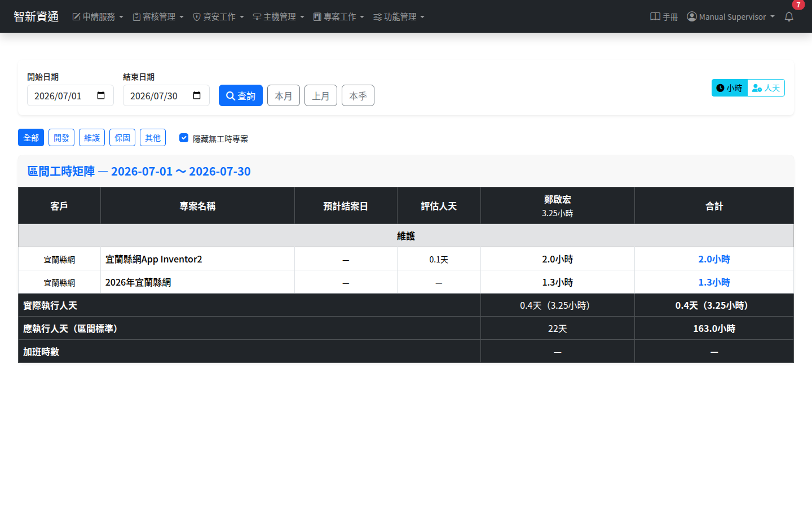812x508 pixels.
Task: Click the 合計 column header
Action: coord(714,205)
